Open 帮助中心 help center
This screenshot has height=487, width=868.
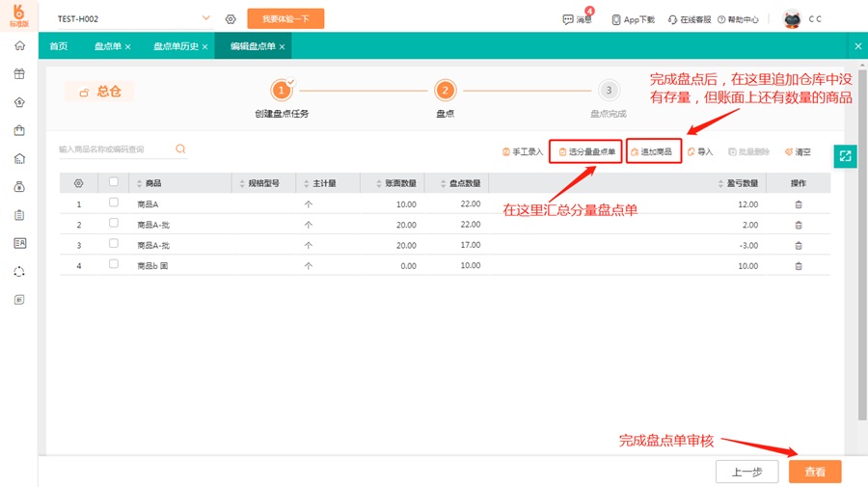point(738,19)
